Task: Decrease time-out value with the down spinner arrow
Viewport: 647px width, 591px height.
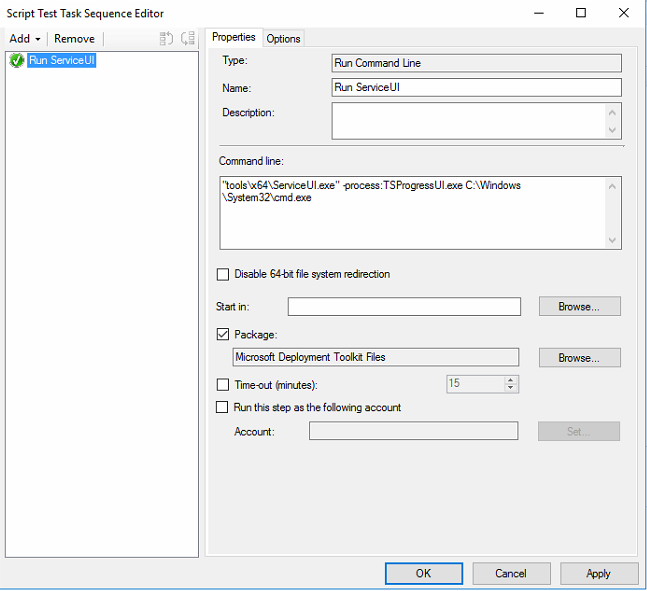Action: (511, 388)
